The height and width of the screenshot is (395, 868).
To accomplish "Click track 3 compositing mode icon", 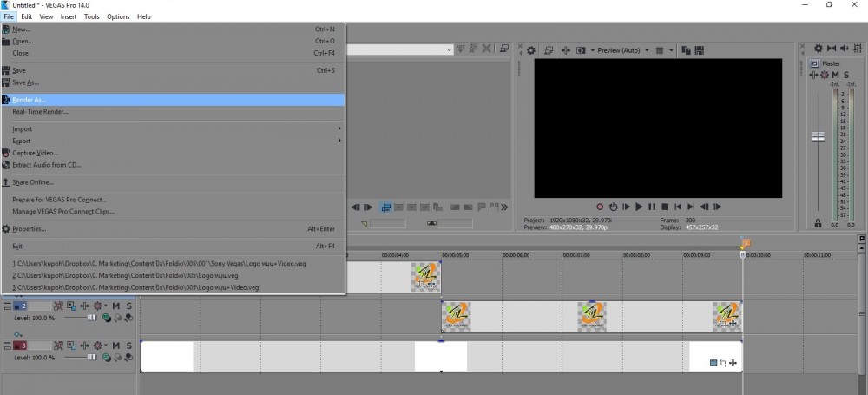I will point(106,358).
